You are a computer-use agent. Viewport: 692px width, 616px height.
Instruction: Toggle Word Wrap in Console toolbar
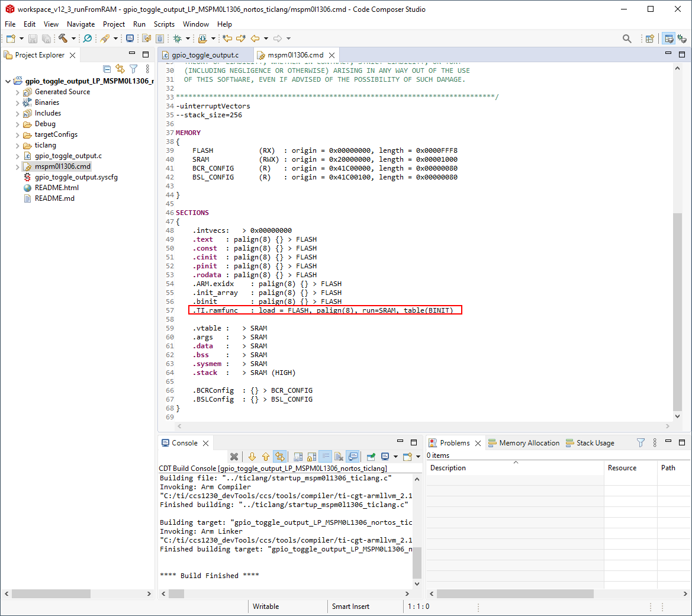325,457
